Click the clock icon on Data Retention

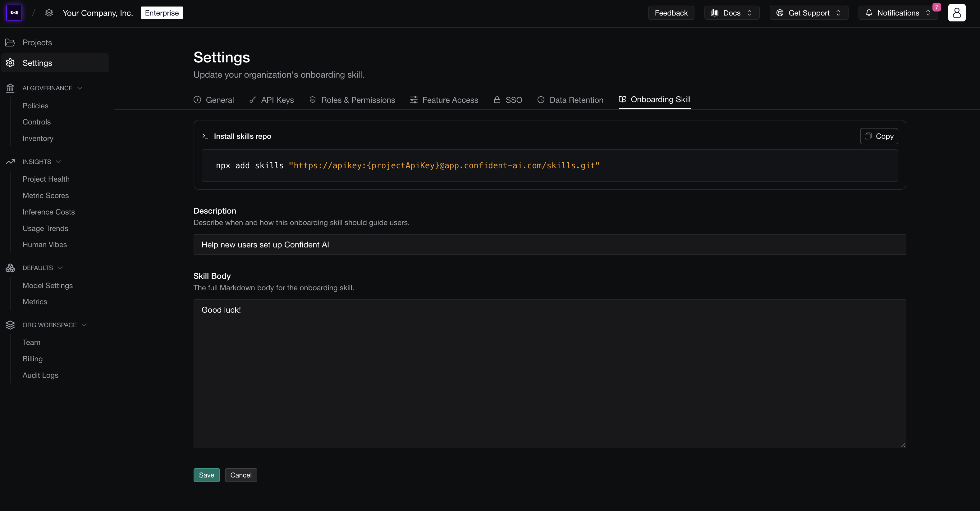click(541, 100)
